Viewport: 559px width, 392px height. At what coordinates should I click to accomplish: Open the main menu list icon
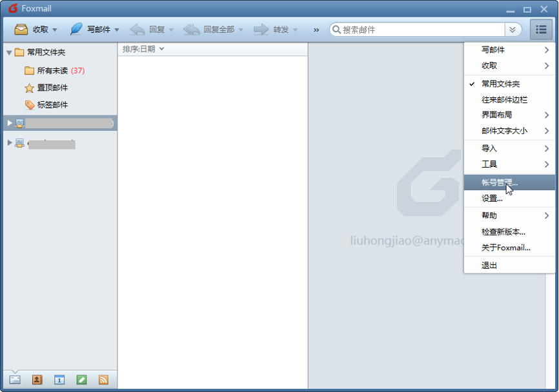click(x=541, y=30)
